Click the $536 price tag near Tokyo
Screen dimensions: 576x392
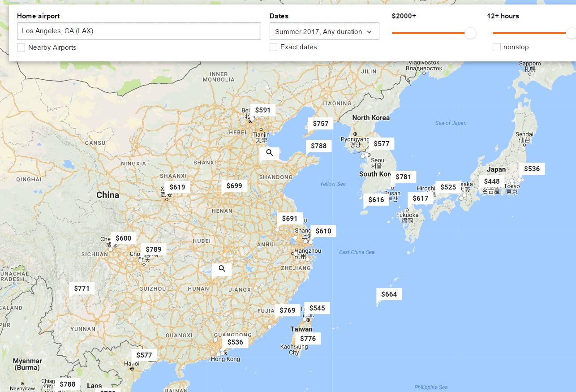pyautogui.click(x=532, y=169)
